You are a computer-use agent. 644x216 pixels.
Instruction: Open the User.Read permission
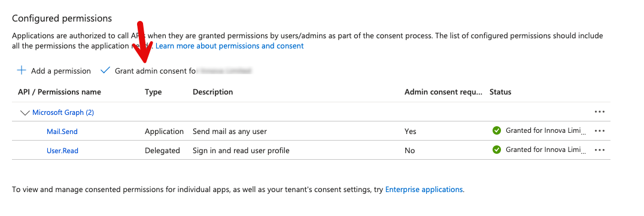click(x=62, y=151)
